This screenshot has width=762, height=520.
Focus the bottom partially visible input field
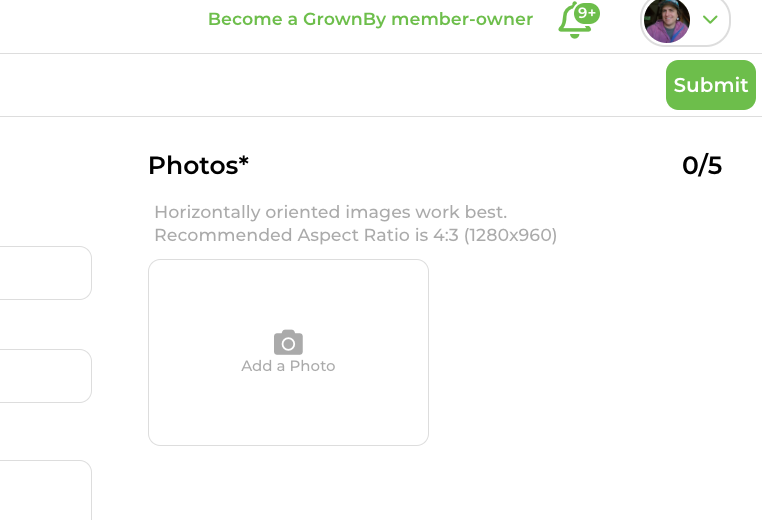[x=46, y=490]
